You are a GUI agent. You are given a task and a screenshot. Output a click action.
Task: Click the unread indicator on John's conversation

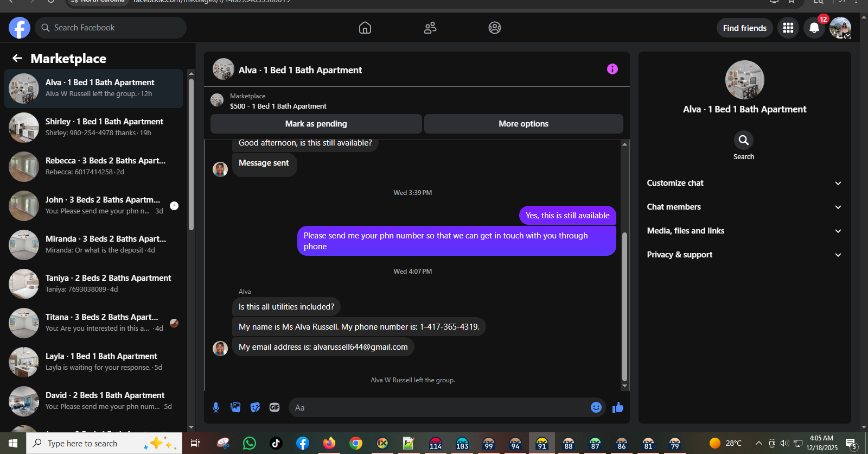point(174,206)
